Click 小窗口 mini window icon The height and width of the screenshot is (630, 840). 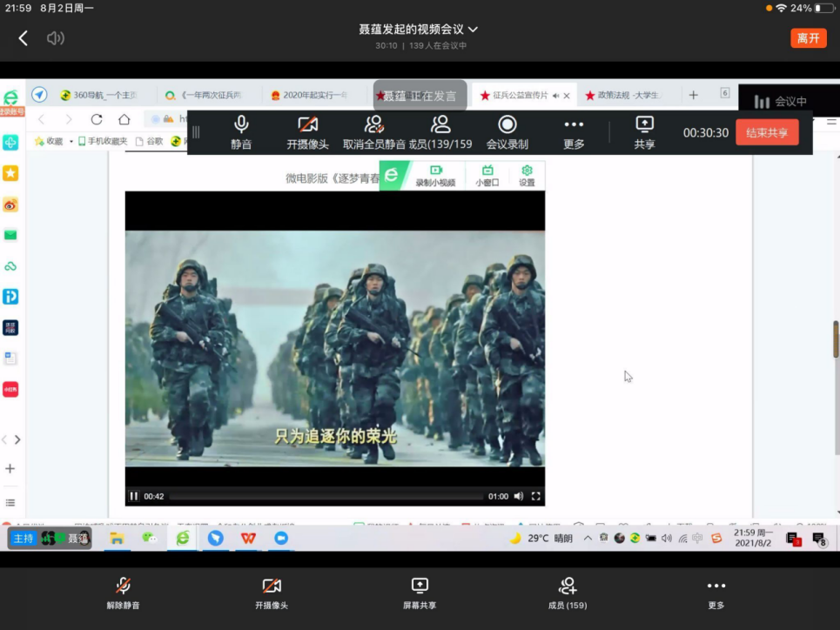pos(487,176)
